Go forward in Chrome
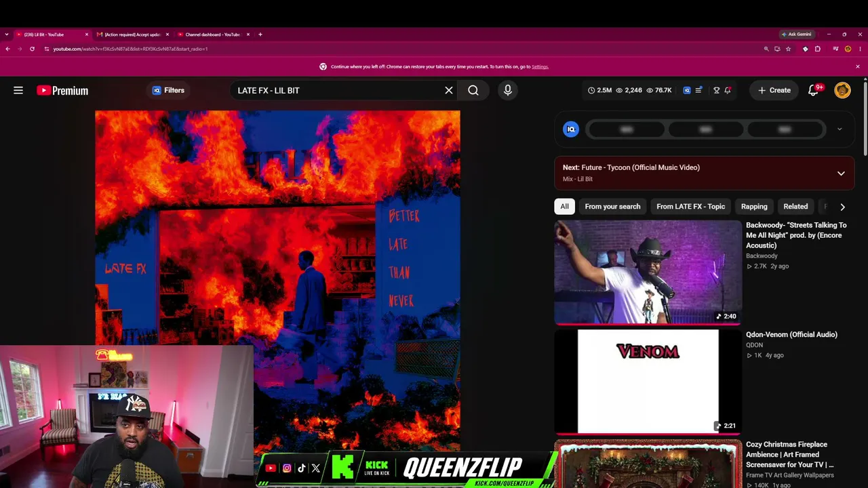Screen dimensions: 868x488 tap(20, 49)
